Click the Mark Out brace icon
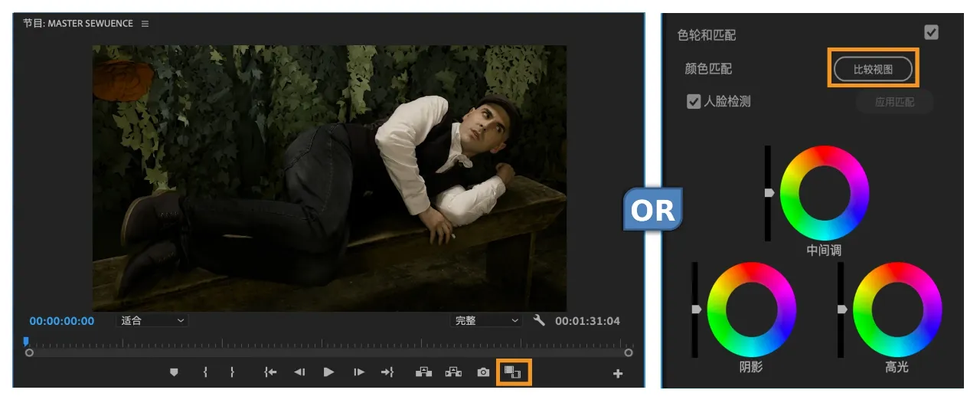Viewport: 980px width, 403px height. 232,372
